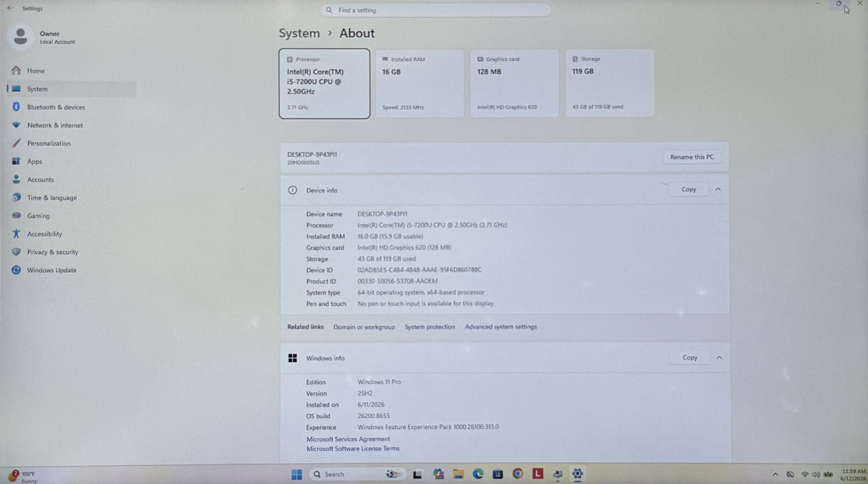
Task: Click the back arrow in Settings
Action: pos(10,8)
